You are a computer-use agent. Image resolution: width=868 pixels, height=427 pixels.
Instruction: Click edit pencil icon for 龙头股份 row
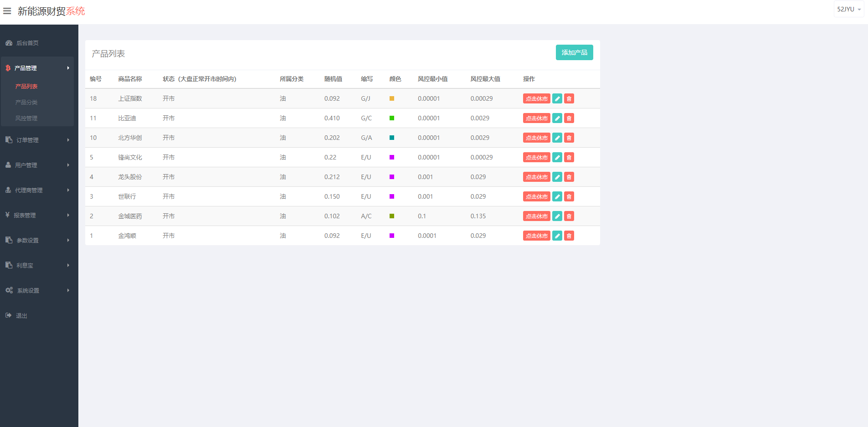557,177
